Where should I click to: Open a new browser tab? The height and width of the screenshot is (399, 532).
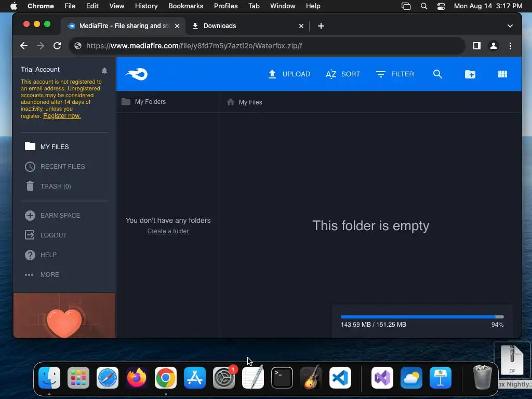click(321, 26)
